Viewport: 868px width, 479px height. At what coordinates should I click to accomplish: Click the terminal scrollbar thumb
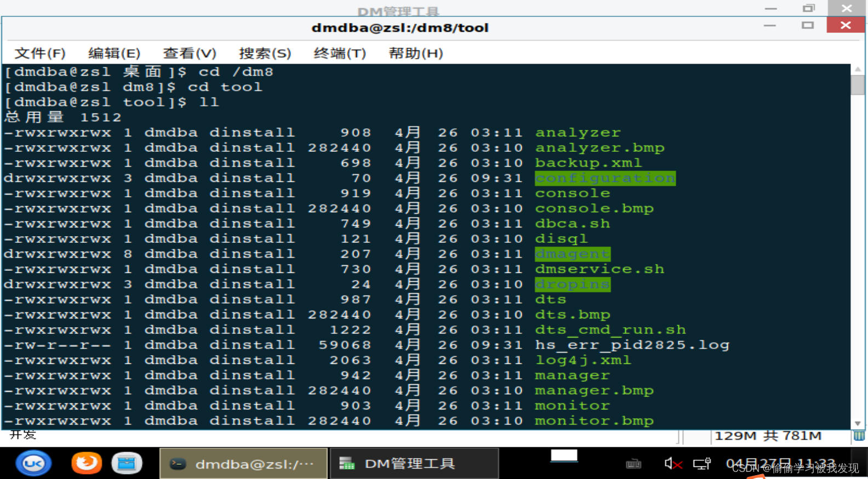[858, 85]
